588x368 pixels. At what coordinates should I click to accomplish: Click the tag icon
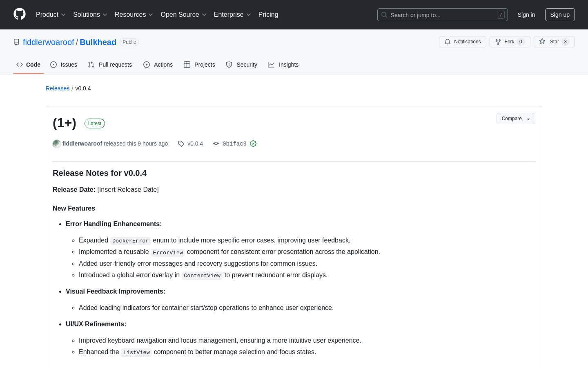pos(181,144)
